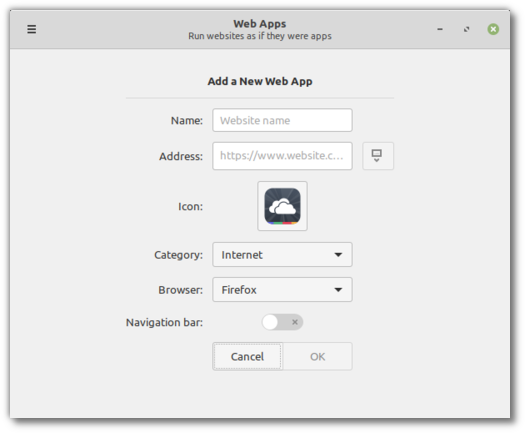The width and height of the screenshot is (526, 434).
Task: Open the hamburger menu in the header bar
Action: click(x=32, y=29)
